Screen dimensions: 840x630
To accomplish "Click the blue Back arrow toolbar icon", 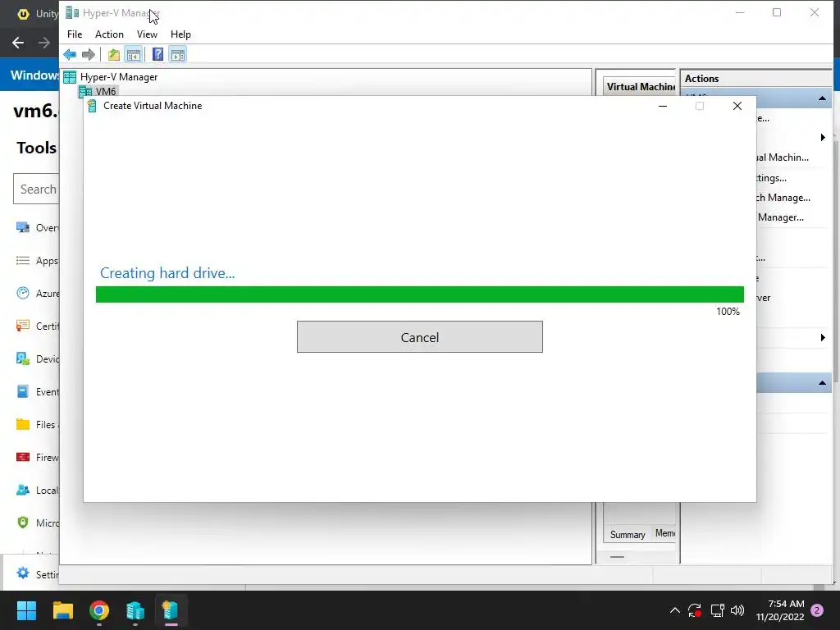I will pyautogui.click(x=70, y=54).
